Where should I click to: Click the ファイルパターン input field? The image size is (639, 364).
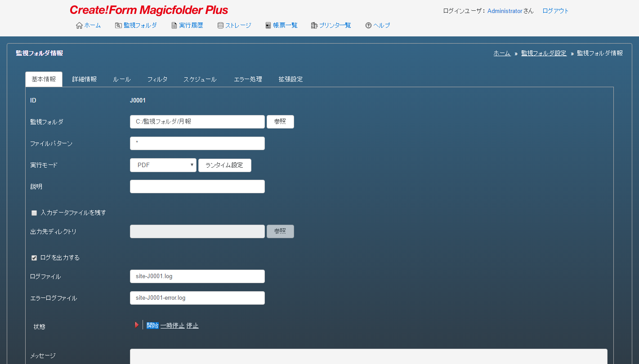click(197, 143)
